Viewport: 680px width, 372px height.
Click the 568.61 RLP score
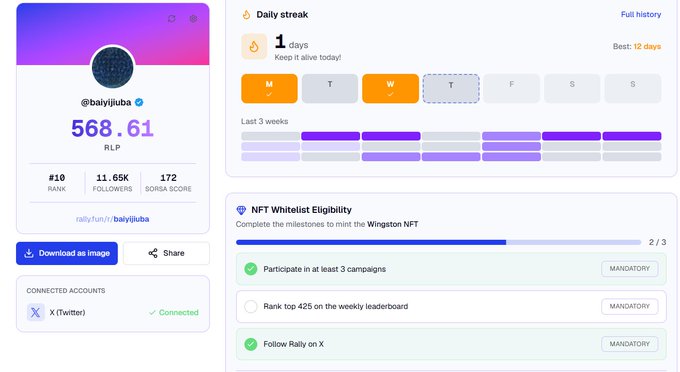112,129
